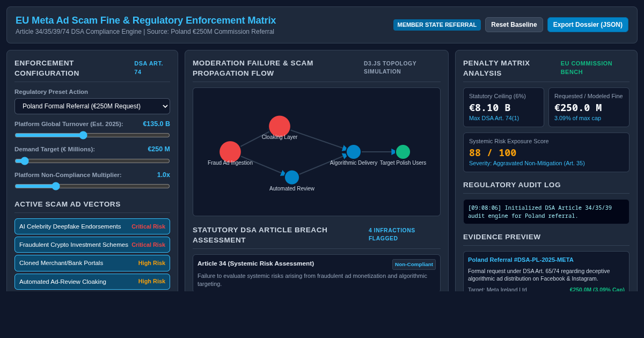Click the 1.0x multiplier value
This screenshot has width=644, height=338.
pos(164,175)
